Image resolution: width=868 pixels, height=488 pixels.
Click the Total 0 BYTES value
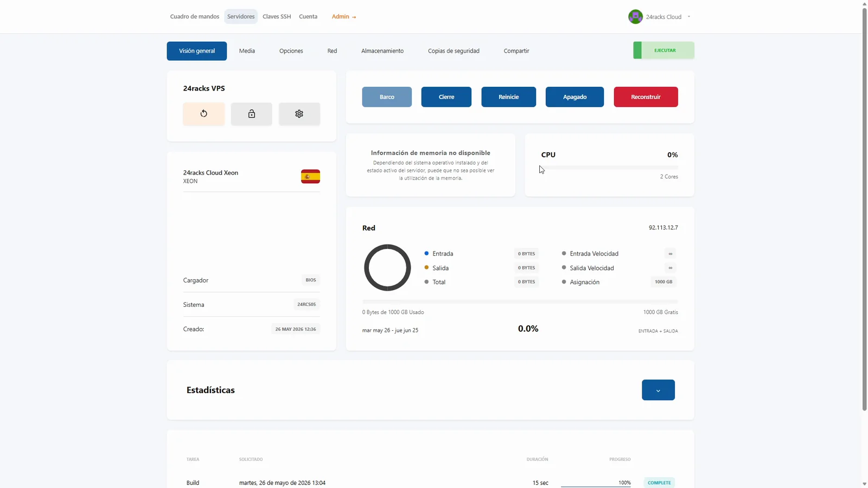coord(526,282)
